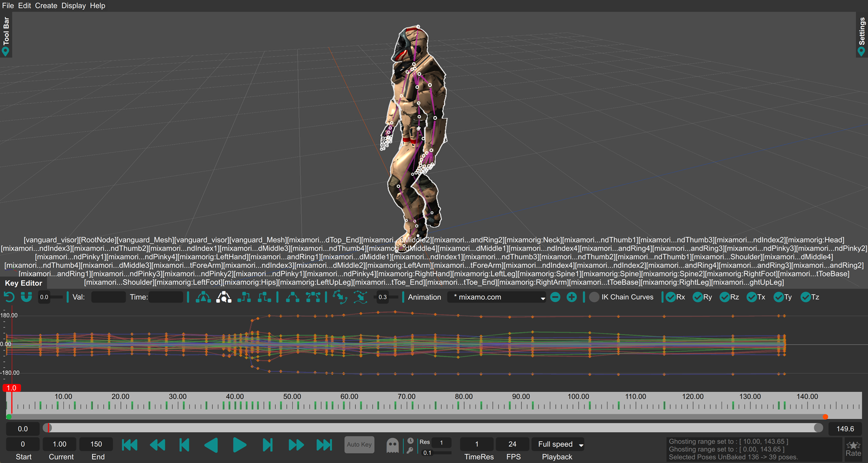Open the mixamo.com animation dropdown
The image size is (868, 463).
point(497,297)
